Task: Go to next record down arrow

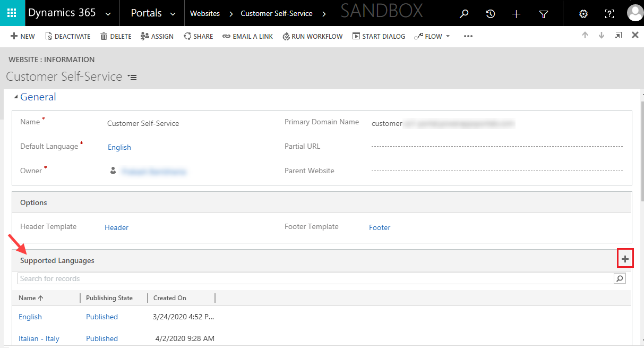Action: click(x=602, y=35)
